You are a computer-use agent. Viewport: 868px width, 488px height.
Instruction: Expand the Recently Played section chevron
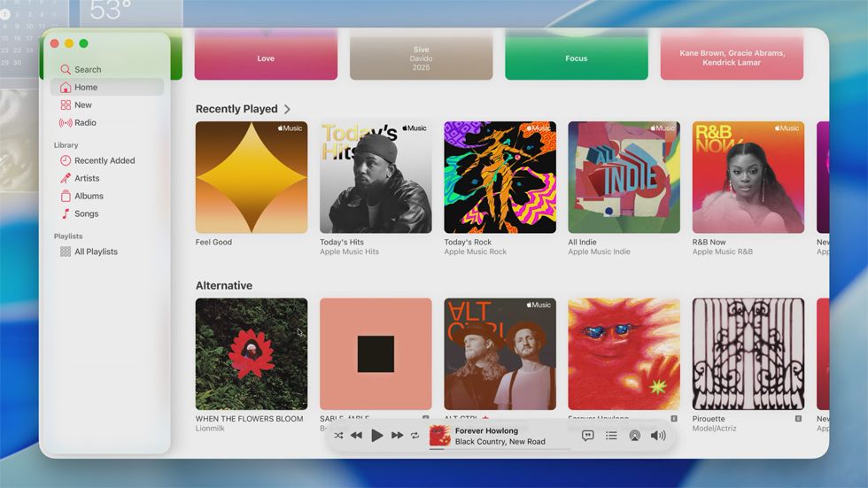pyautogui.click(x=287, y=109)
